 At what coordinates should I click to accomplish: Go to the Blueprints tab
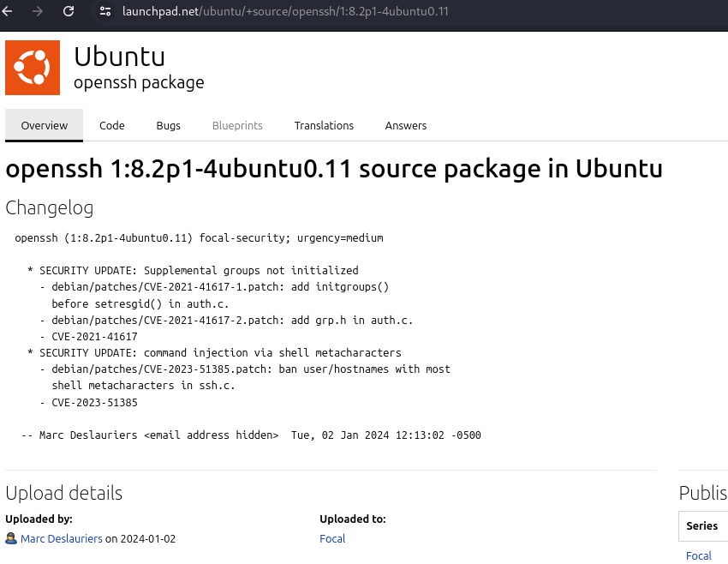pos(237,125)
